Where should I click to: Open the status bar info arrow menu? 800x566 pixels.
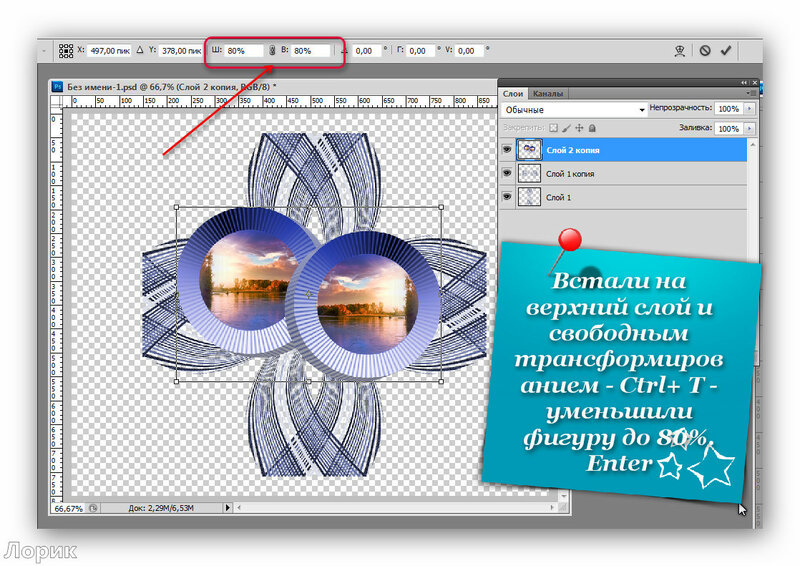pos(228,508)
